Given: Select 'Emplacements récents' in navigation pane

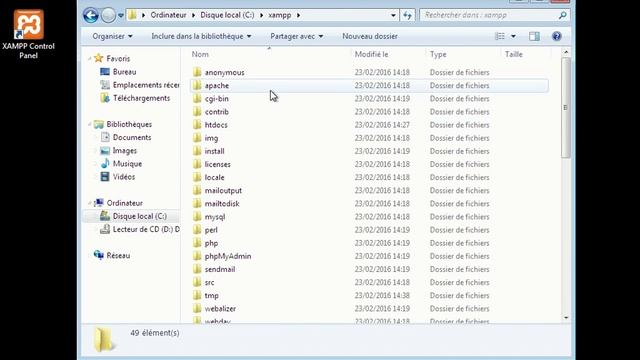Looking at the screenshot, I should point(140,85).
